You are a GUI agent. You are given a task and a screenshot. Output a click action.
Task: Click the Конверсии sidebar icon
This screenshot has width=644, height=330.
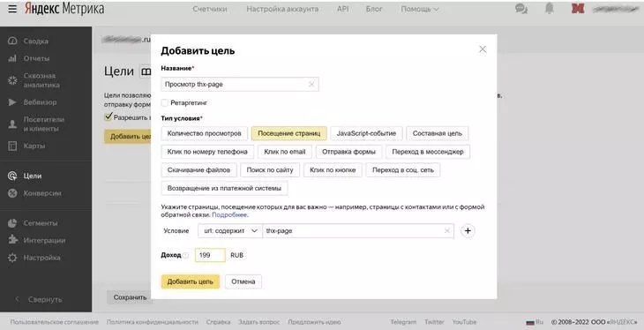click(x=12, y=192)
